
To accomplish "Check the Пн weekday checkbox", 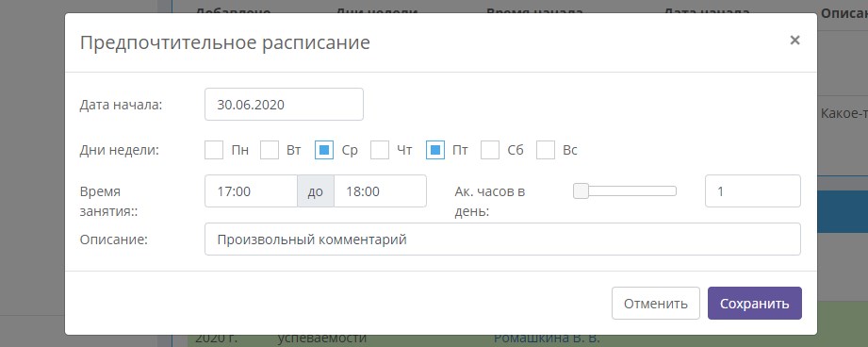I will 214,150.
